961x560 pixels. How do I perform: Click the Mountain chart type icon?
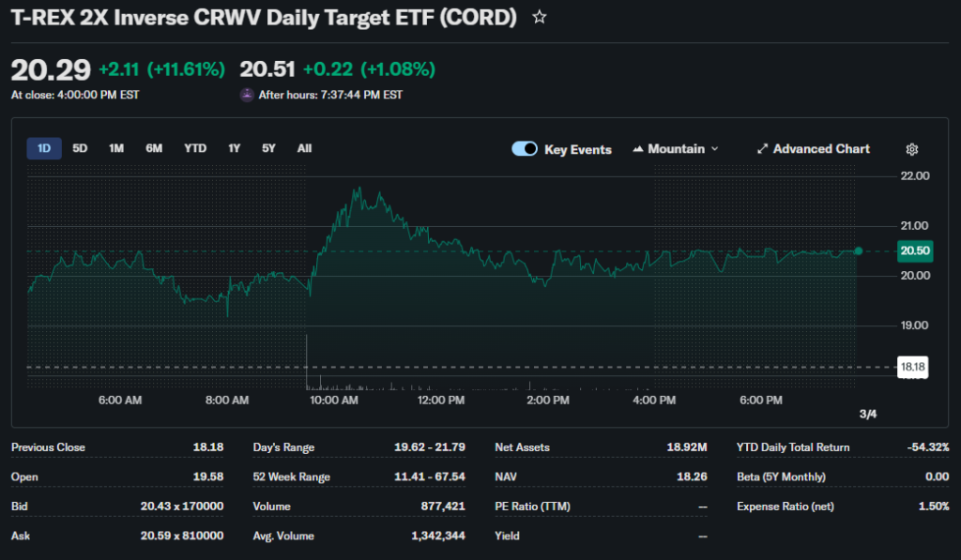pos(638,149)
